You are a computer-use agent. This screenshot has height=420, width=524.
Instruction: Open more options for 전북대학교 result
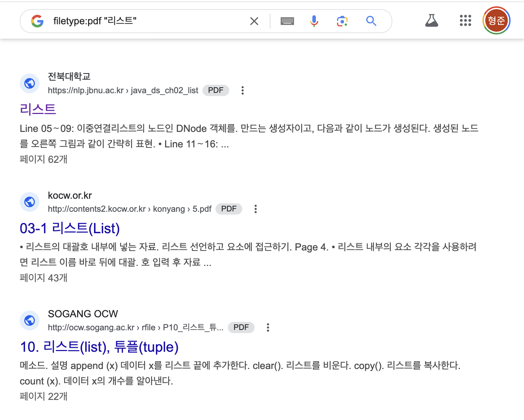point(243,90)
